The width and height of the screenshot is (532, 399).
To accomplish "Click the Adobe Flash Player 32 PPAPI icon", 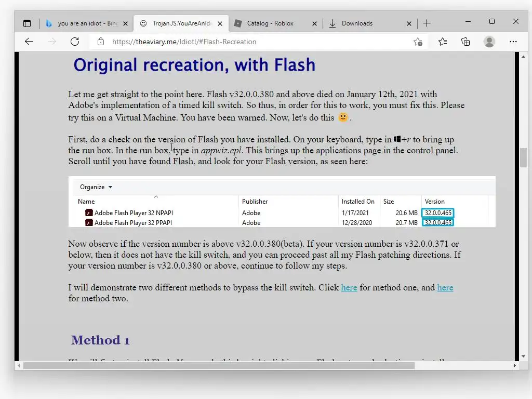I will pos(89,222).
